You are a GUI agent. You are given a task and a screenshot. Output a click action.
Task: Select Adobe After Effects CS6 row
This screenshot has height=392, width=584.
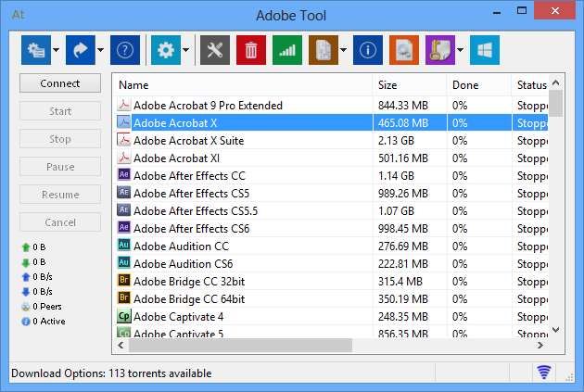pyautogui.click(x=330, y=229)
